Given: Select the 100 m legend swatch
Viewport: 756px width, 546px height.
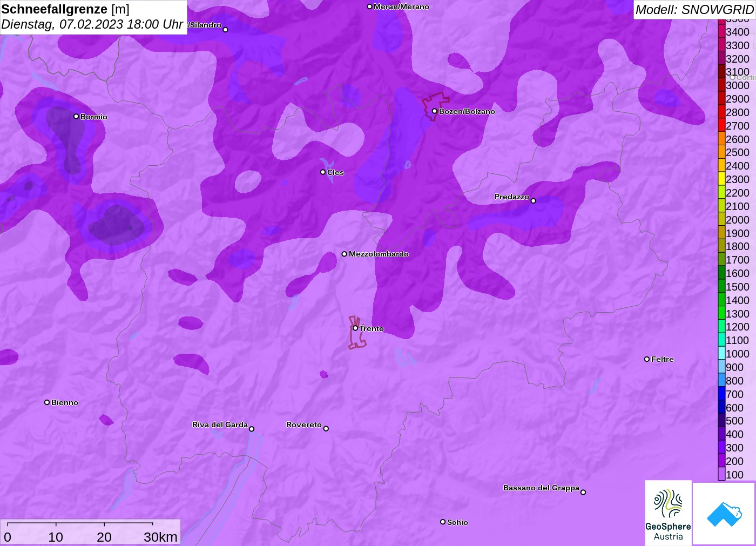Looking at the screenshot, I should [x=721, y=474].
